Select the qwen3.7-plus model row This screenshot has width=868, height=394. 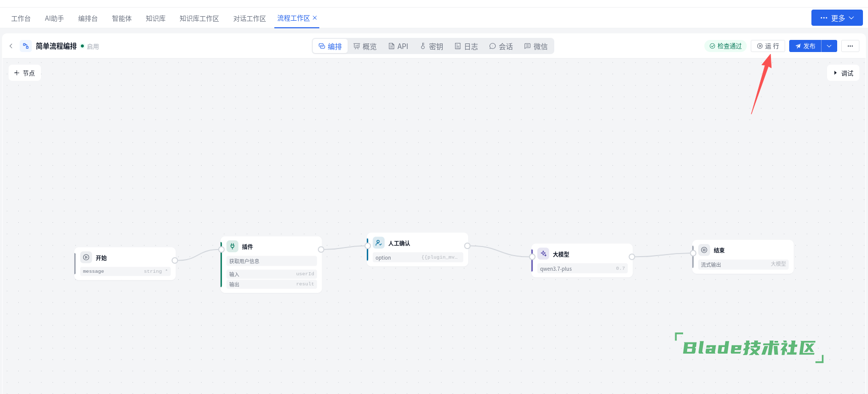(583, 269)
